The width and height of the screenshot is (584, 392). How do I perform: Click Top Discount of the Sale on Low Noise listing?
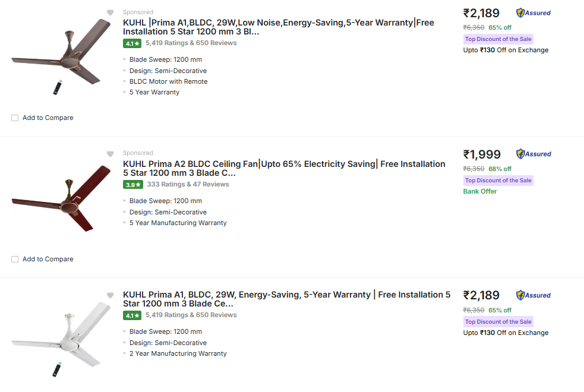pos(498,39)
